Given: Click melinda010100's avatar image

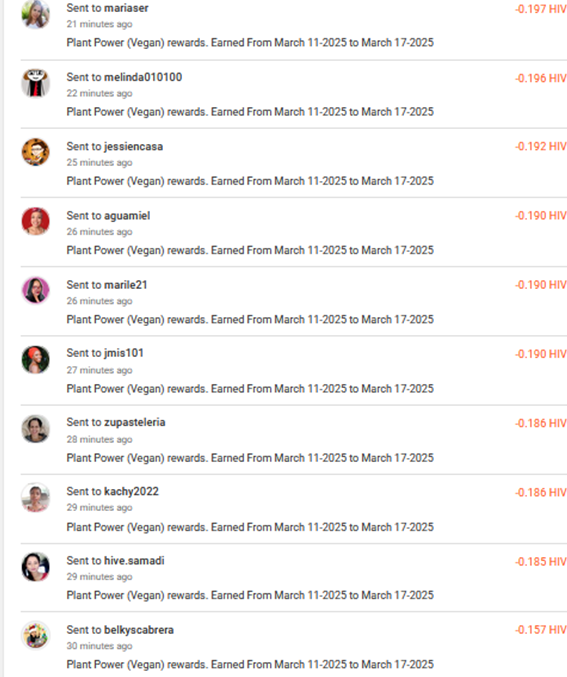Looking at the screenshot, I should click(35, 83).
